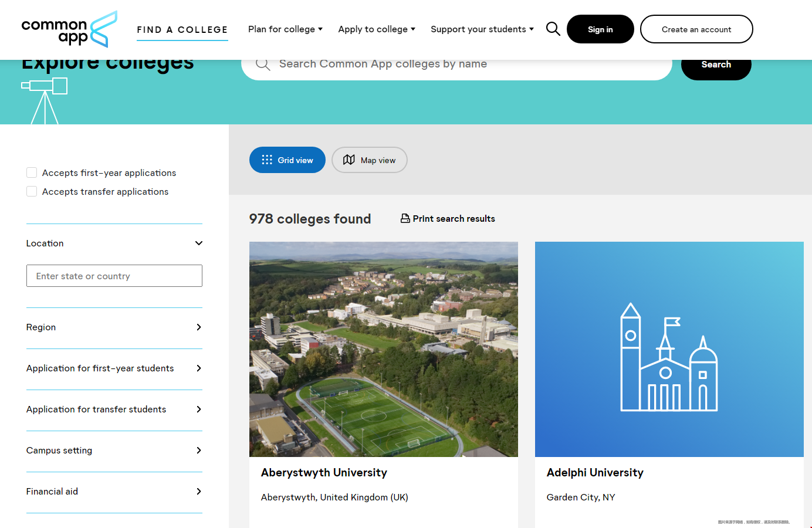Open Aberystwyth University title link
Image resolution: width=812 pixels, height=528 pixels.
pyautogui.click(x=324, y=473)
